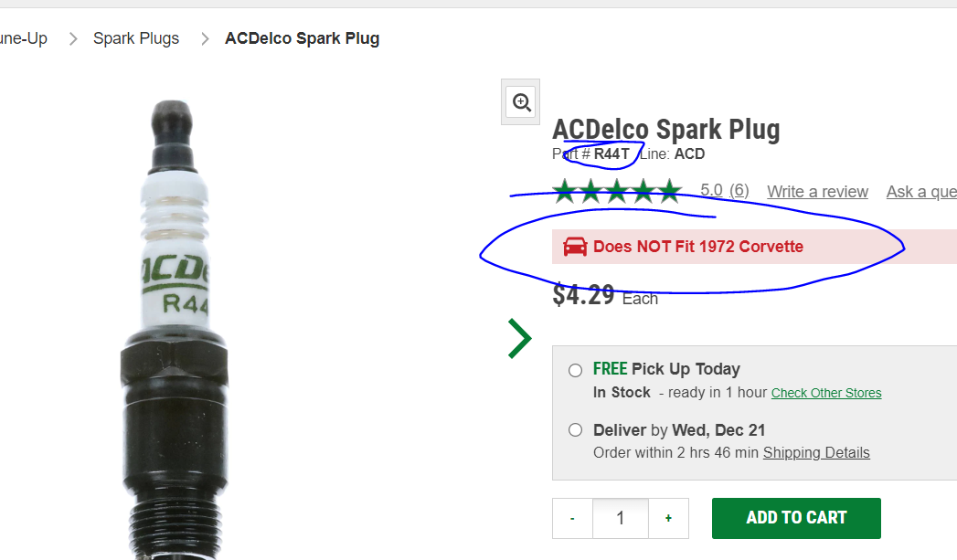The height and width of the screenshot is (560, 957).
Task: Select the ACDelco Spark Plug breadcrumb item
Action: click(302, 37)
